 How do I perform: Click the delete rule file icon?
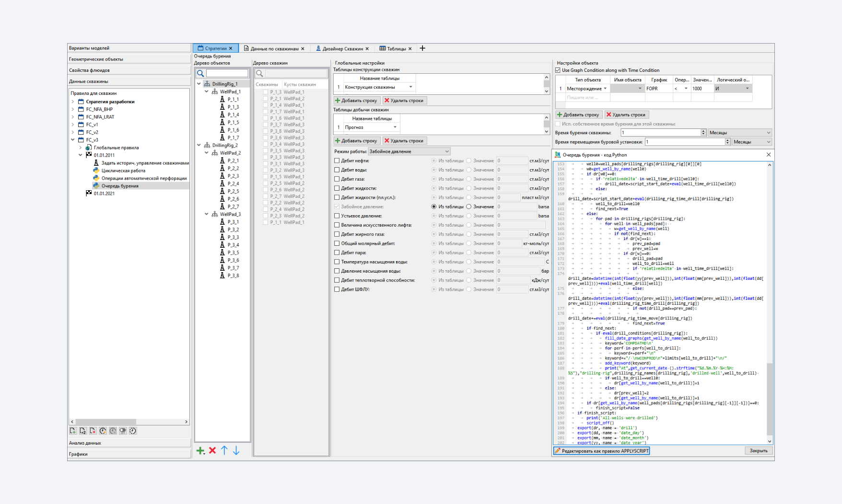[x=93, y=431]
